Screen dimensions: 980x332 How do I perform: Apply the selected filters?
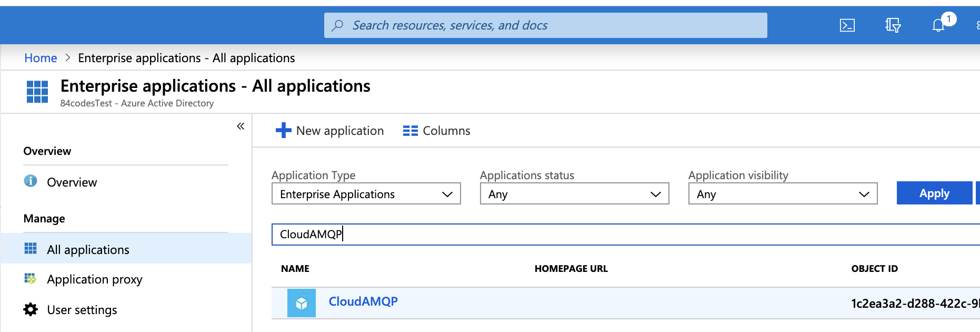[x=934, y=193]
